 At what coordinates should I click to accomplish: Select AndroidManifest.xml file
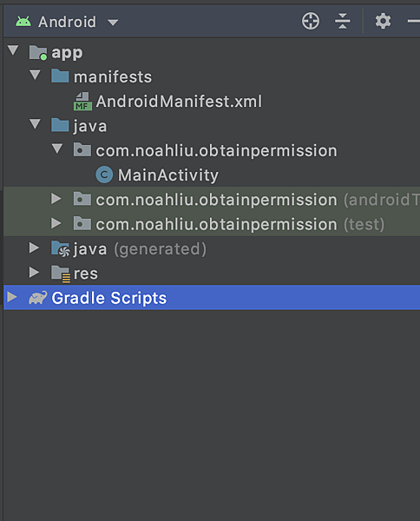(179, 102)
